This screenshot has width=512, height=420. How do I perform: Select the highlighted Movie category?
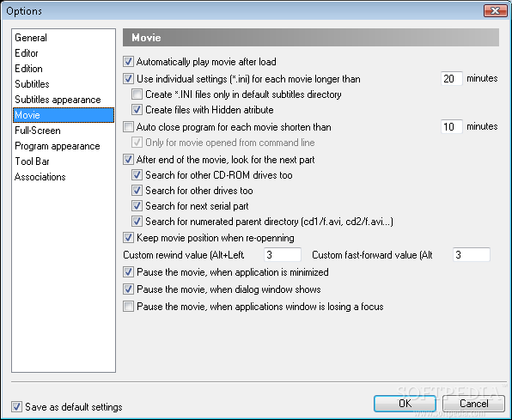pos(64,115)
